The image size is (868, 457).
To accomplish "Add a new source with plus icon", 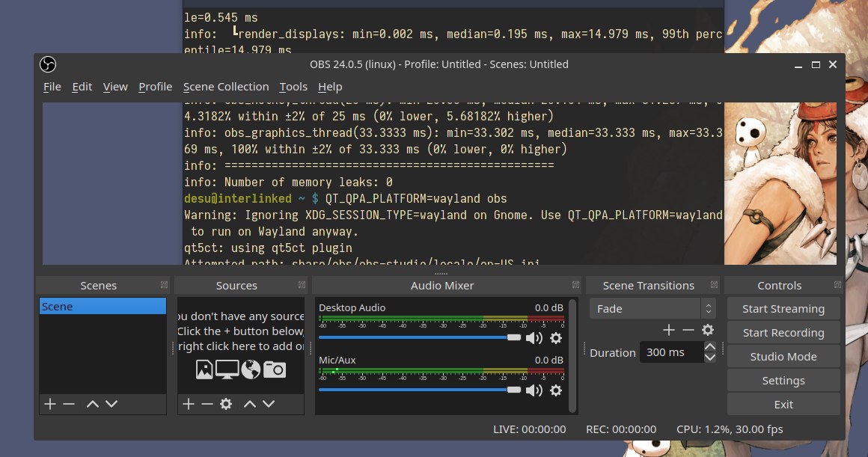I will point(189,404).
